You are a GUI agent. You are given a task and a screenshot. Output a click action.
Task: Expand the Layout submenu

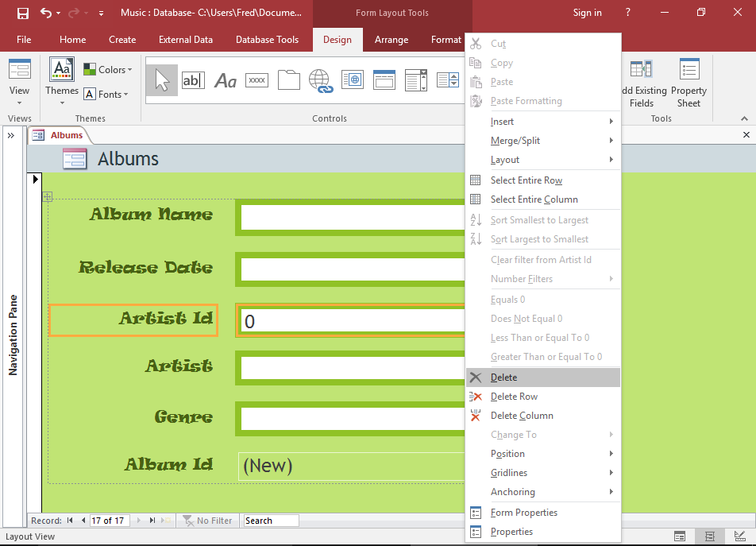(543, 160)
